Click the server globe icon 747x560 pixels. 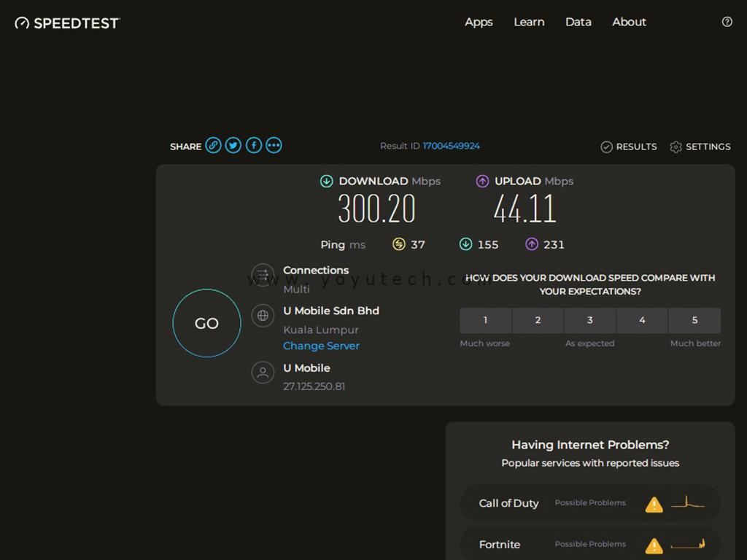coord(263,315)
